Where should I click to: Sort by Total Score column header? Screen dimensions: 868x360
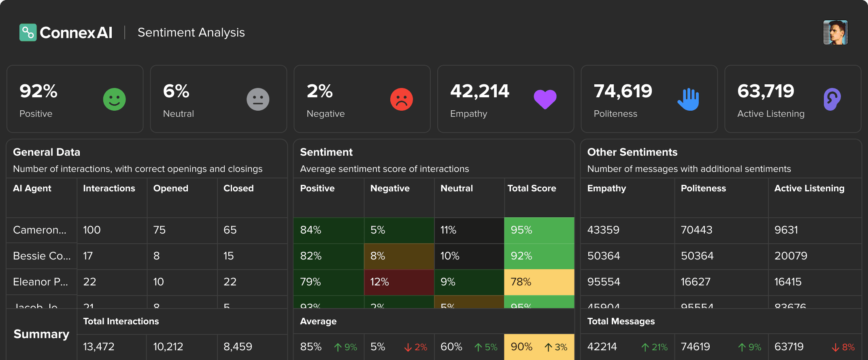[532, 188]
